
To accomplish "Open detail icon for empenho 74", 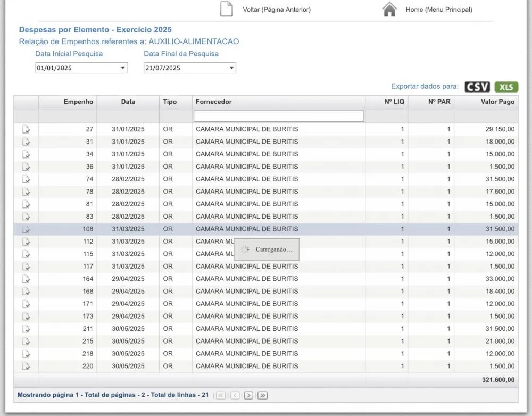I will pos(26,179).
